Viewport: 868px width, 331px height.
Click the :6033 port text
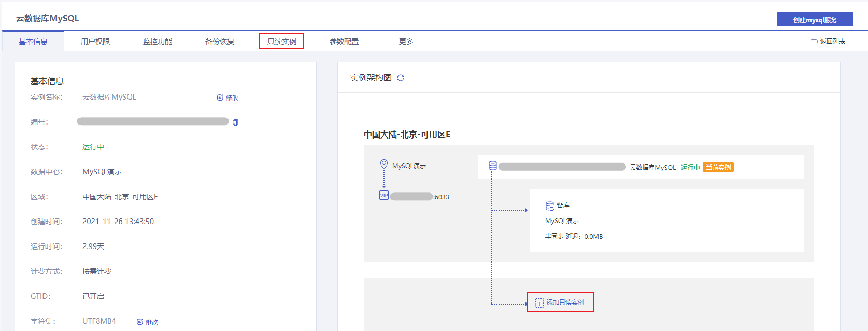point(441,197)
